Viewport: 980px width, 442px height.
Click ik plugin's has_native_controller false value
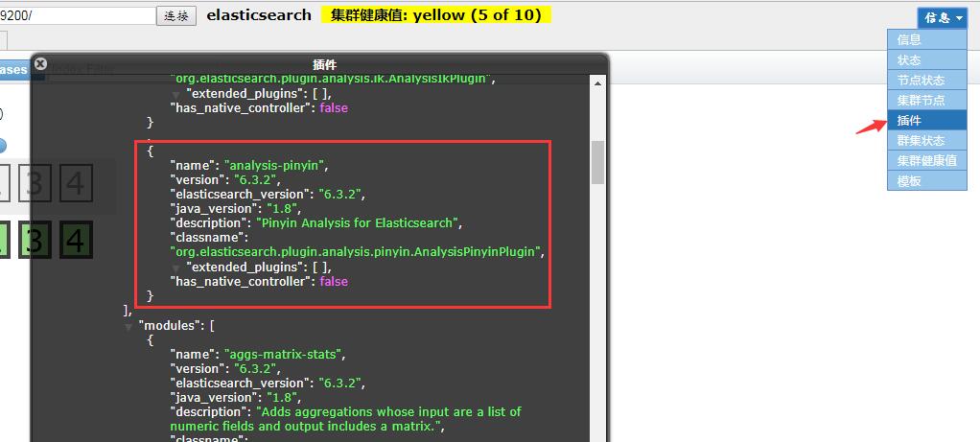coord(333,108)
